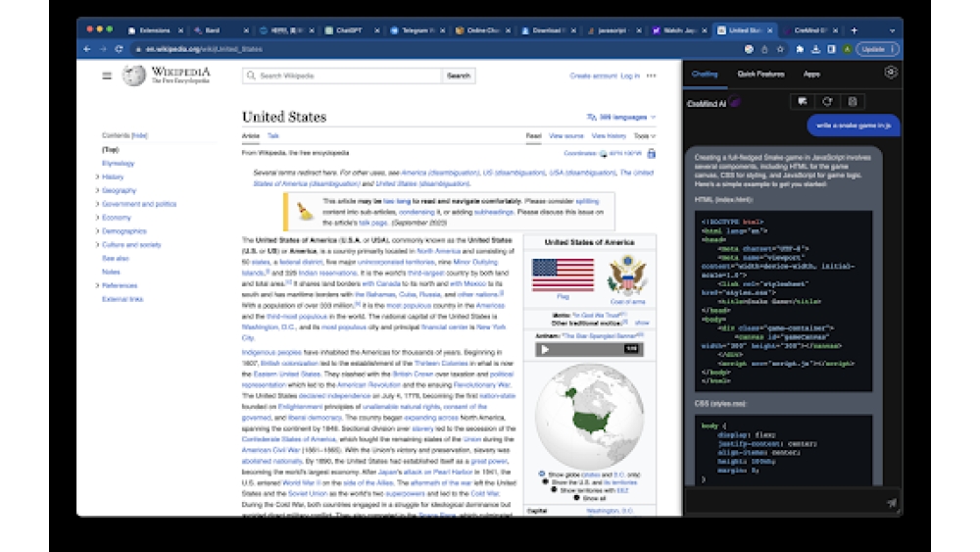Viewport: 980px width, 552px height.
Task: Open the extensions puzzle icon
Action: point(800,49)
